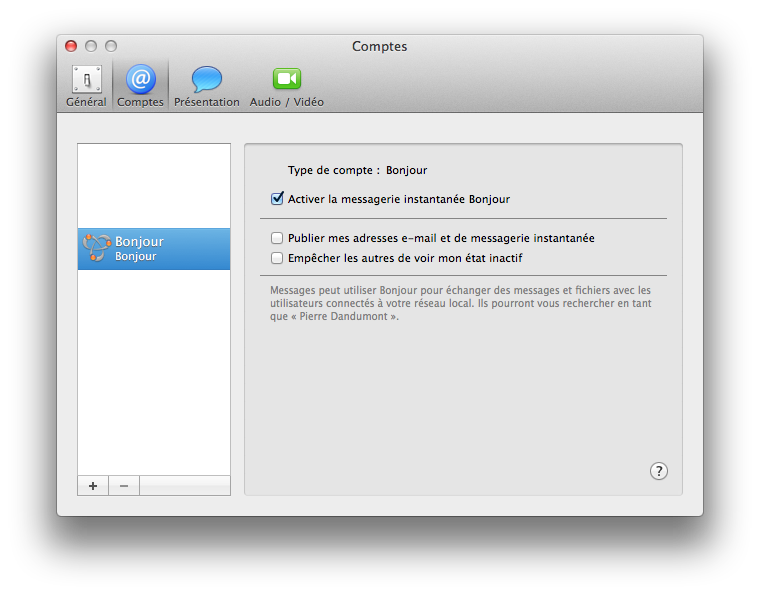Screen dimensions: 760x595
Task: Minimize the Comptes window
Action: click(x=91, y=46)
